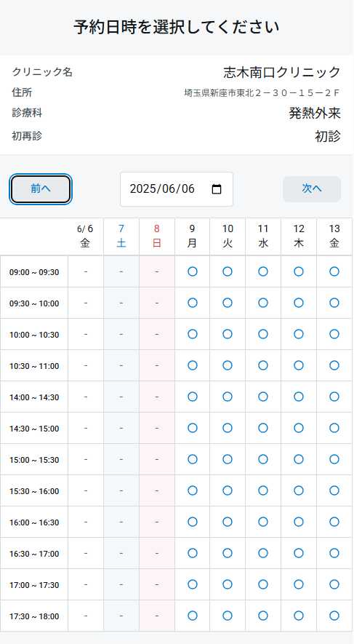Pick the 10:30–11:00 circle for Thursday 12
The height and width of the screenshot is (644, 354).
click(x=299, y=365)
